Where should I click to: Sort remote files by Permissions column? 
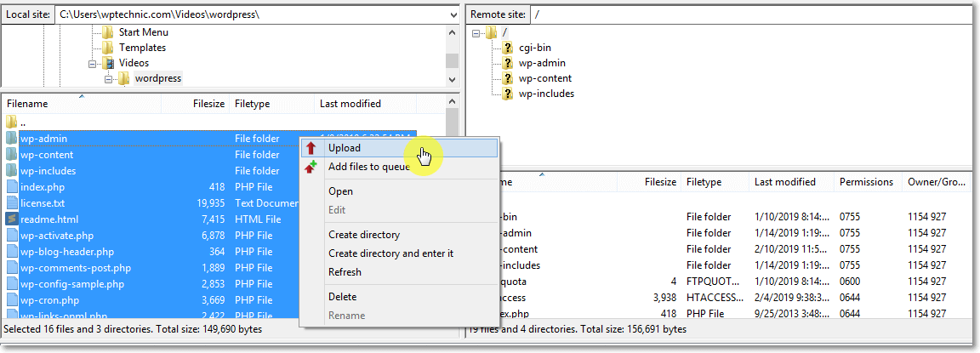coord(866,182)
